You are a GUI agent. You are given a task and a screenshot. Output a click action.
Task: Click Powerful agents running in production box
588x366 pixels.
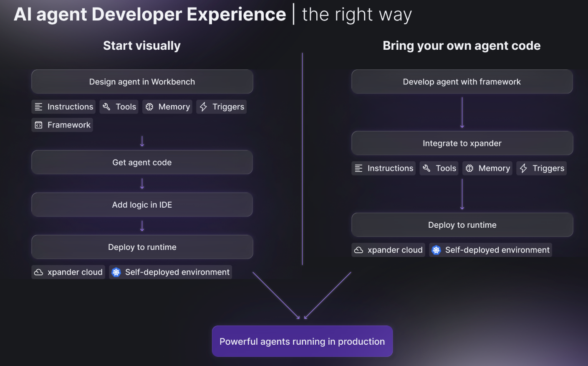302,341
